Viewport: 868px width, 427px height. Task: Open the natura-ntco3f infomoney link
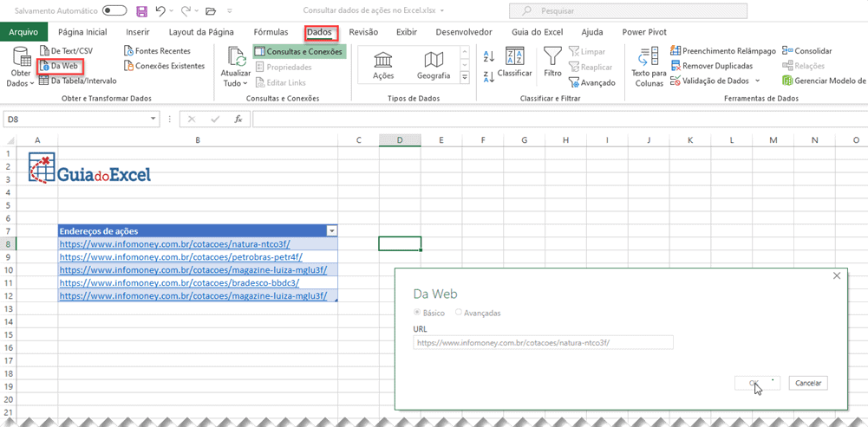click(x=174, y=244)
